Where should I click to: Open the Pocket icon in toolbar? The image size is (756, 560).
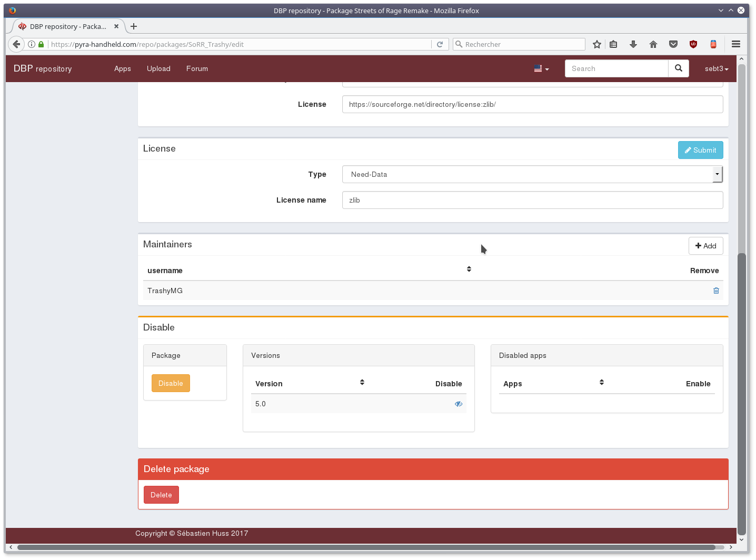coord(673,45)
